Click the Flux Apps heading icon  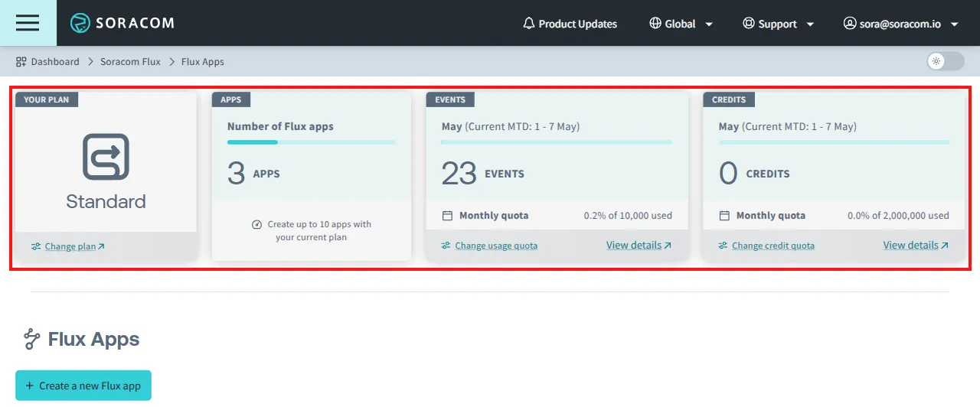[x=31, y=339]
